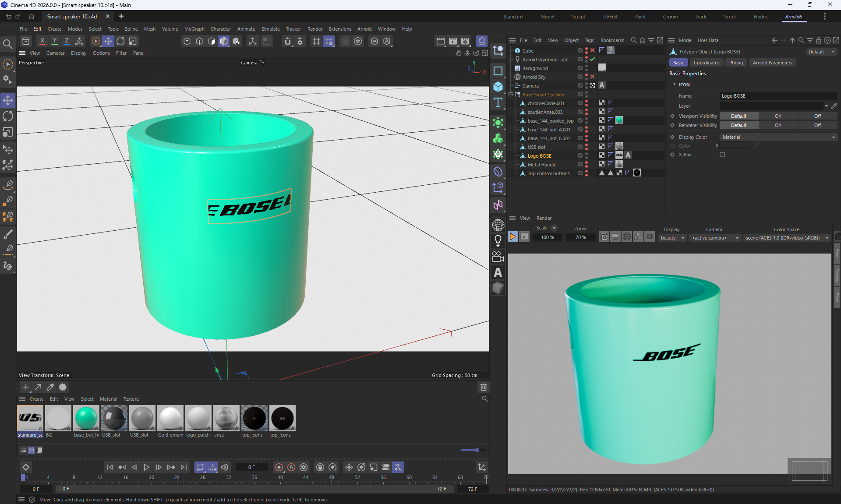
Task: Click the Camera object icon
Action: tap(498, 257)
